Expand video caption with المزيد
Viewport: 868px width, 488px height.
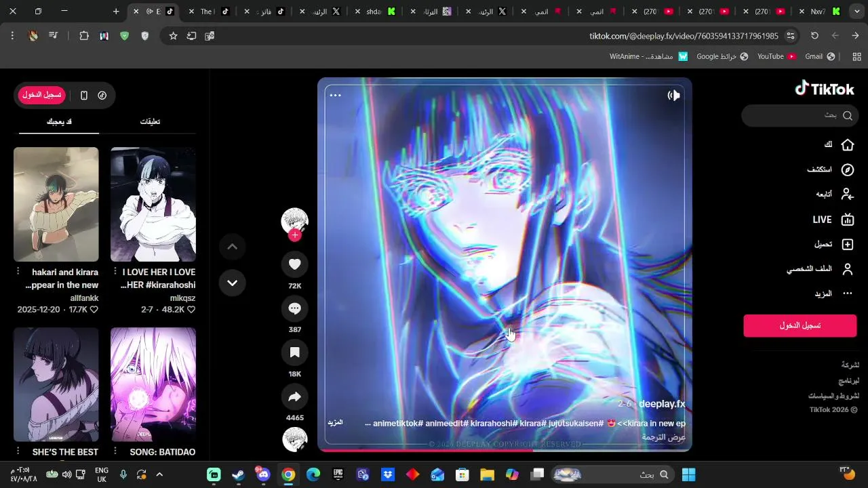click(x=335, y=422)
